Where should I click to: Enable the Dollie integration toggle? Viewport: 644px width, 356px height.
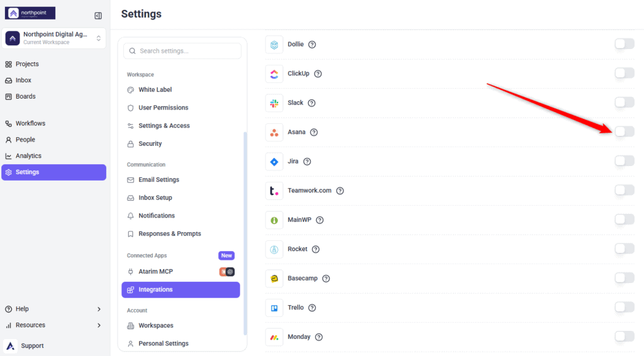[625, 44]
